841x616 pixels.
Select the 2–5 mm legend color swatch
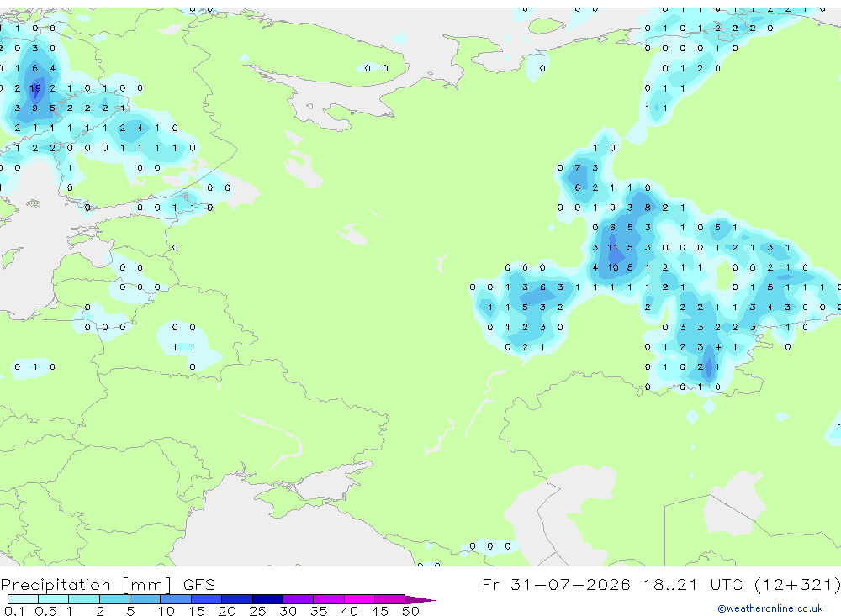click(114, 599)
